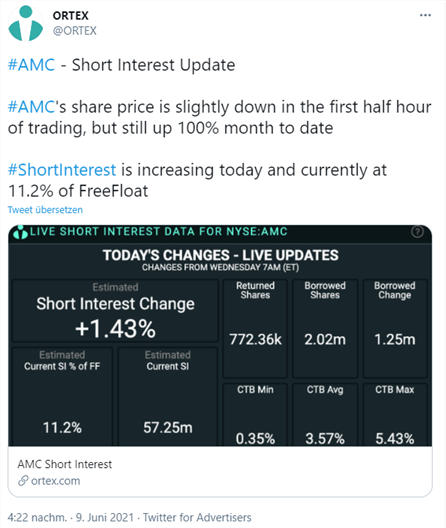The width and height of the screenshot is (446, 528).
Task: Click the ORTEX logo in chart header
Action: point(21,232)
